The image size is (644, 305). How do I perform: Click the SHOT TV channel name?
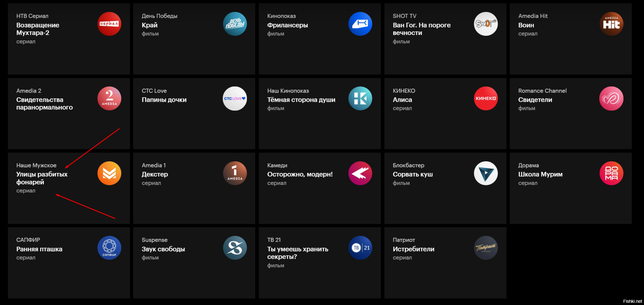point(404,16)
